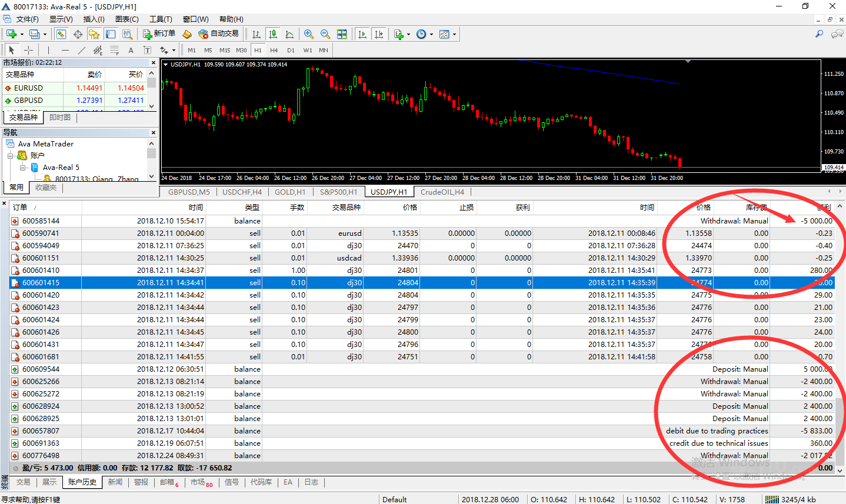Open the search magnifier at top right
The image size is (846, 504).
[819, 34]
